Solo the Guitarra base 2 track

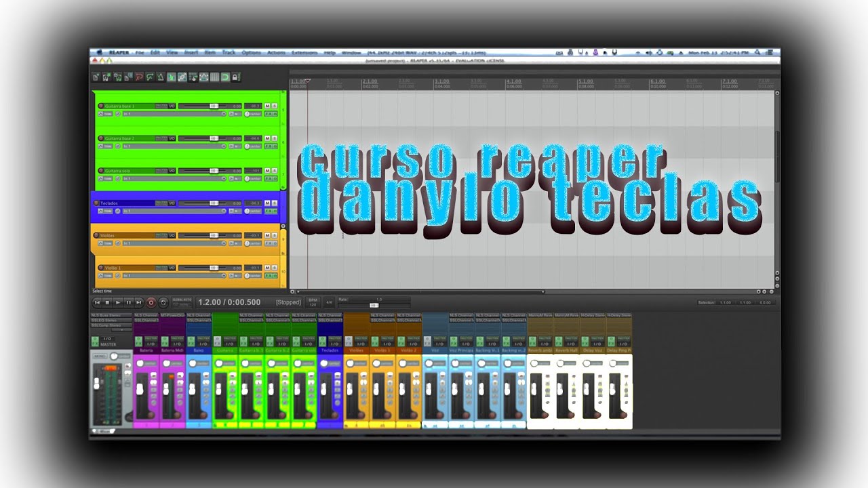(x=274, y=138)
